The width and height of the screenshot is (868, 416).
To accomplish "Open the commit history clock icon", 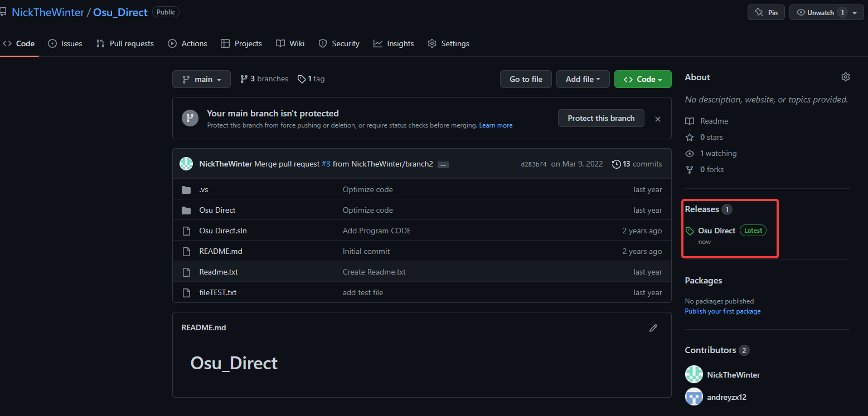I will (617, 164).
